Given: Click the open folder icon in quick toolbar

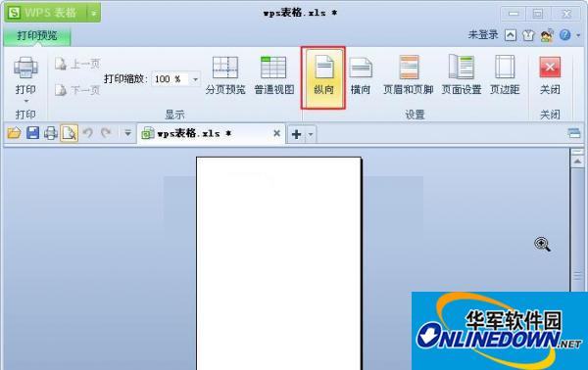Looking at the screenshot, I should [14, 133].
